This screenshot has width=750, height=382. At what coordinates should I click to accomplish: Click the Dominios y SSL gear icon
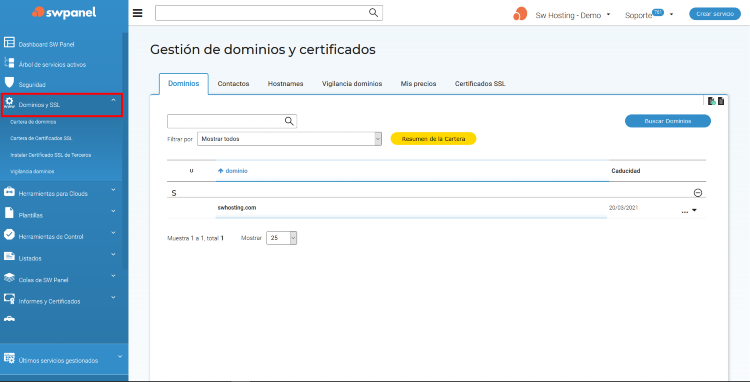click(x=9, y=103)
